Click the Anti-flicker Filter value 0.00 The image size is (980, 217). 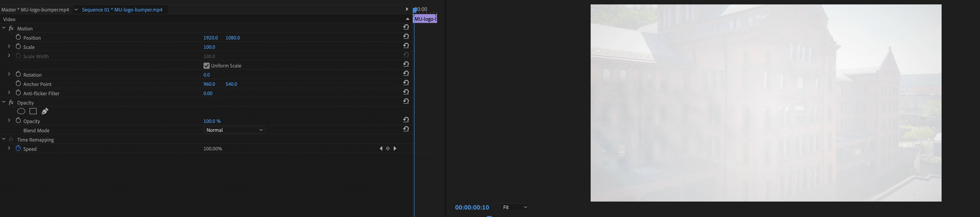click(208, 93)
